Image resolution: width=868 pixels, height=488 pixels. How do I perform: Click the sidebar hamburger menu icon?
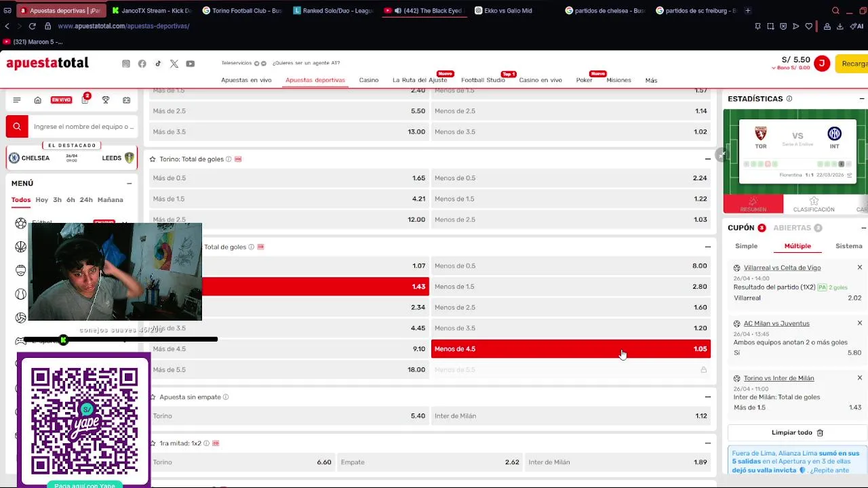tap(17, 100)
